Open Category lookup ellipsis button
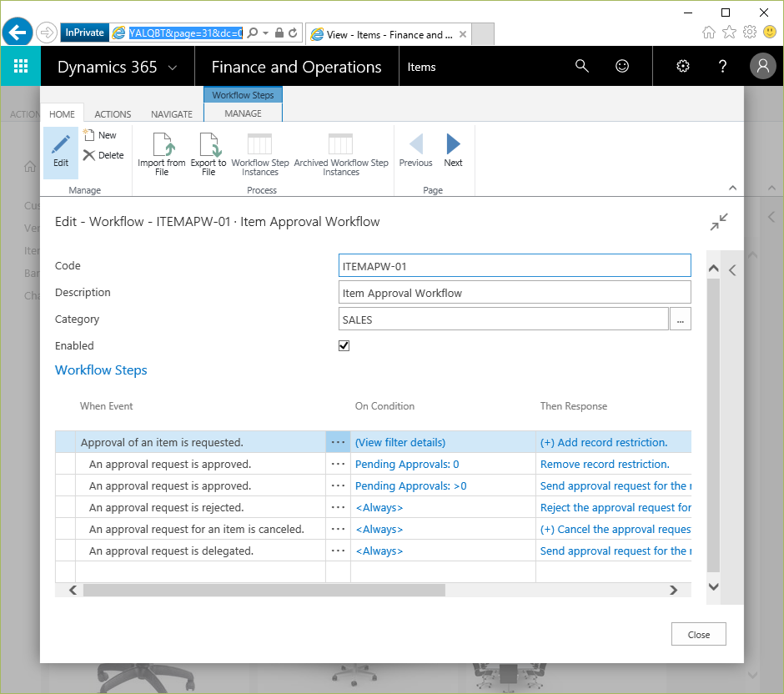Image resolution: width=784 pixels, height=694 pixels. [680, 319]
